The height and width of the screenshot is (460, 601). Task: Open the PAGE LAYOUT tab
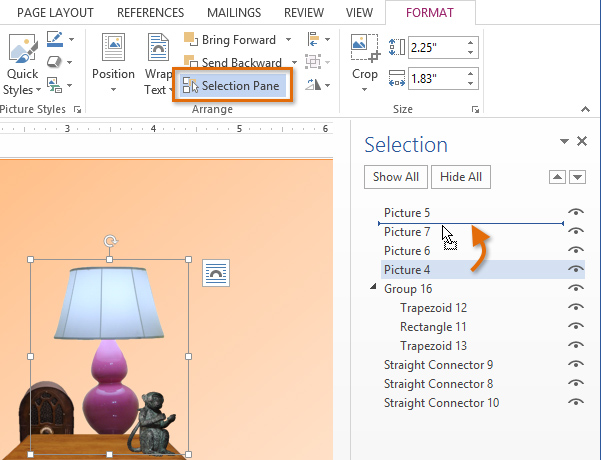tap(55, 13)
